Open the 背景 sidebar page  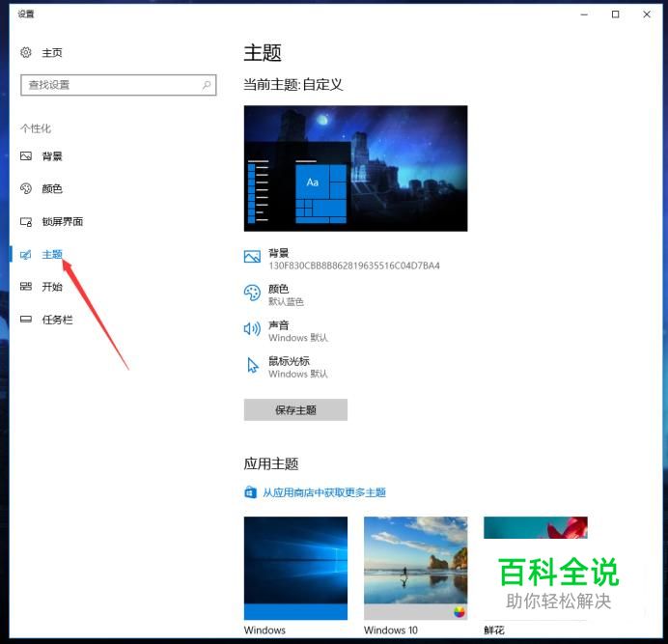pyautogui.click(x=52, y=156)
